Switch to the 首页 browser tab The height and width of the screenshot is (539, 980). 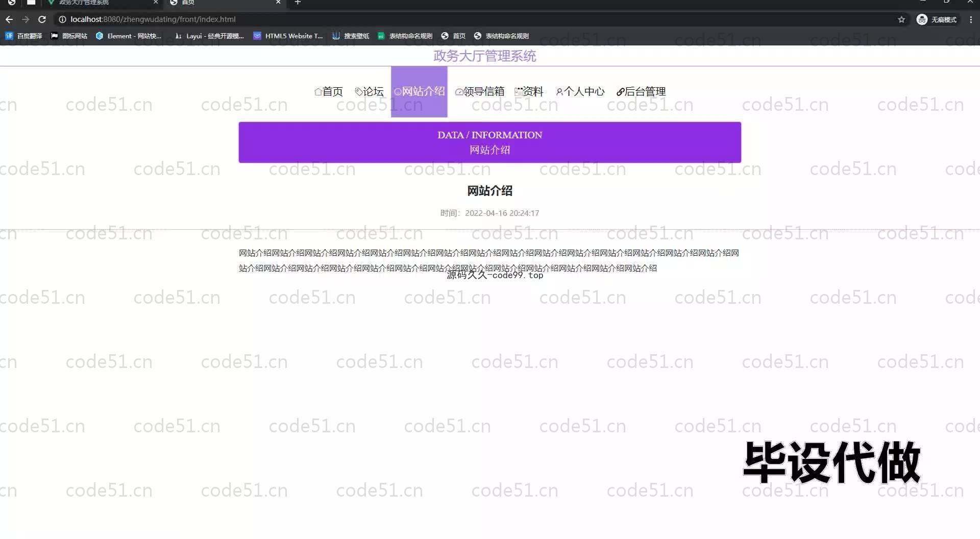pyautogui.click(x=225, y=3)
